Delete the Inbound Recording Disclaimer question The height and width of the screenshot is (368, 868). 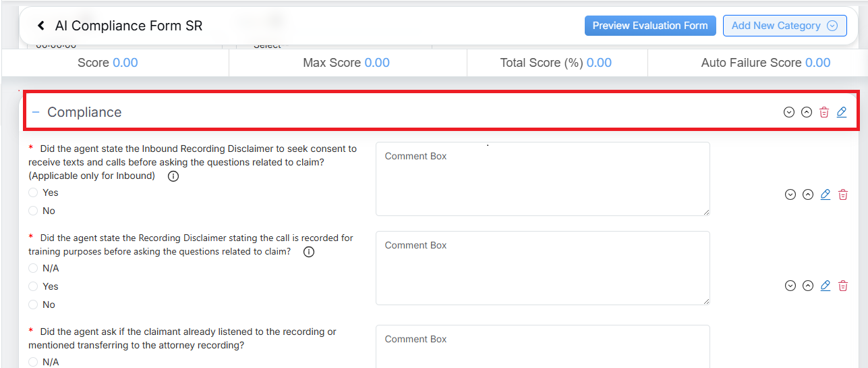click(x=842, y=194)
